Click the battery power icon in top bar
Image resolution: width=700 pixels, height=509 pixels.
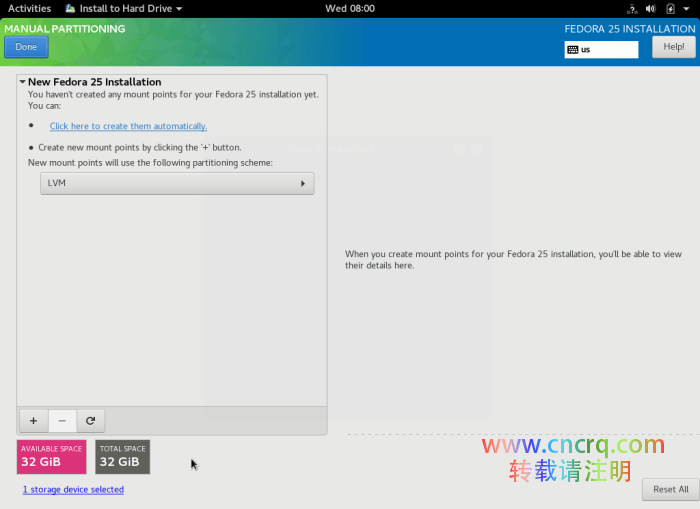tap(670, 8)
